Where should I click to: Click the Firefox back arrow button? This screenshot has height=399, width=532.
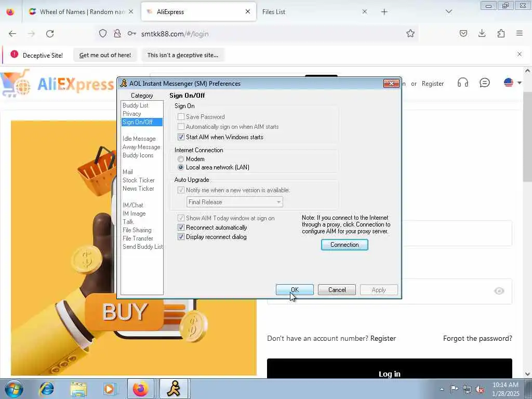(x=12, y=34)
